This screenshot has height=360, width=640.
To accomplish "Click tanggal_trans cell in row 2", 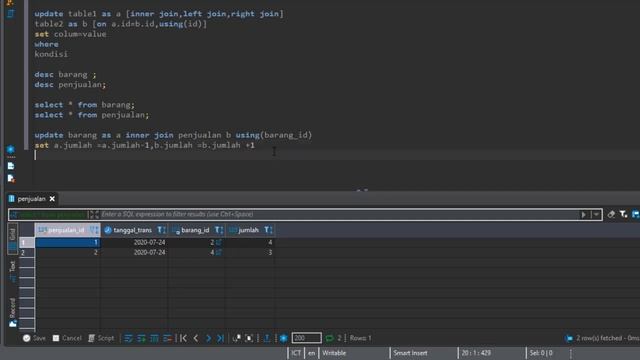I will [135, 253].
